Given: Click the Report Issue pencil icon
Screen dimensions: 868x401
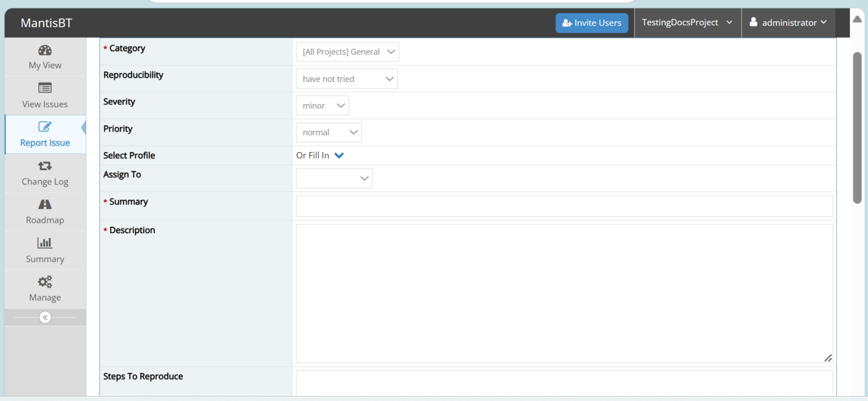Looking at the screenshot, I should coord(45,127).
